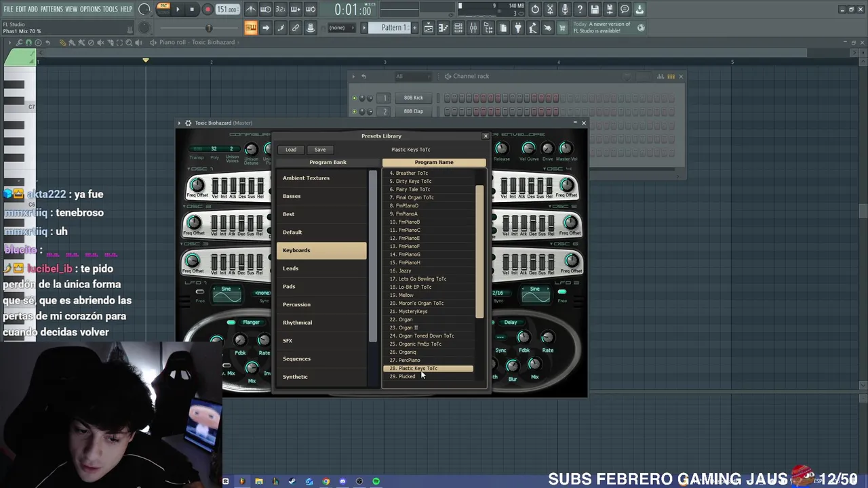Select preset 29. Plucked
868x488 pixels.
[429, 376]
